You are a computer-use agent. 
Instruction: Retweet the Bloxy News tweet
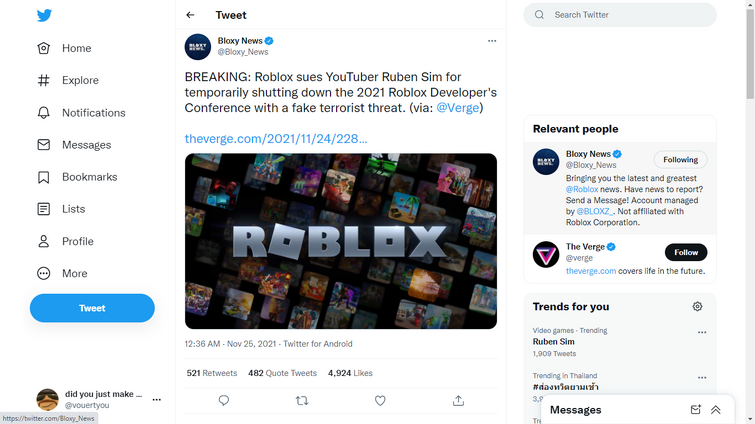(x=302, y=400)
